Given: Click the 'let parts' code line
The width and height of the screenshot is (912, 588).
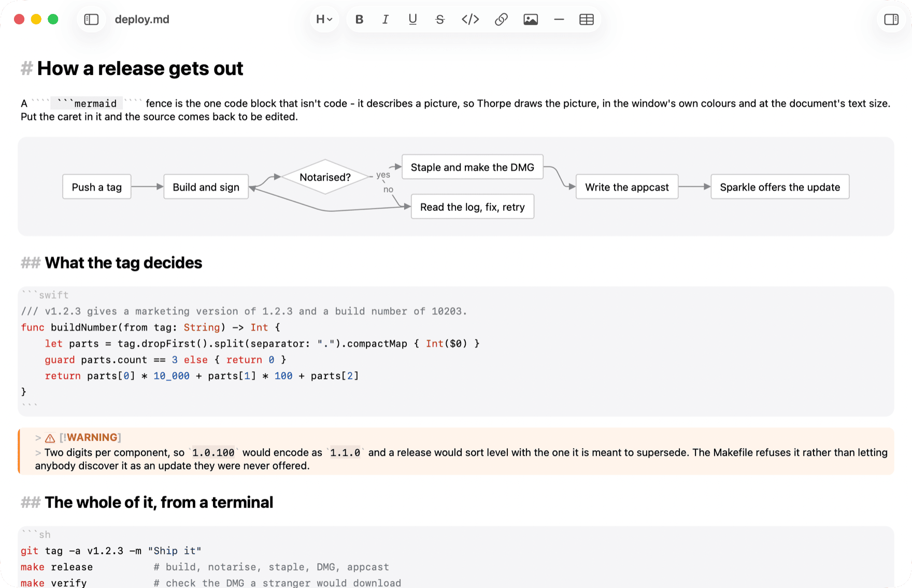Looking at the screenshot, I should 262,343.
